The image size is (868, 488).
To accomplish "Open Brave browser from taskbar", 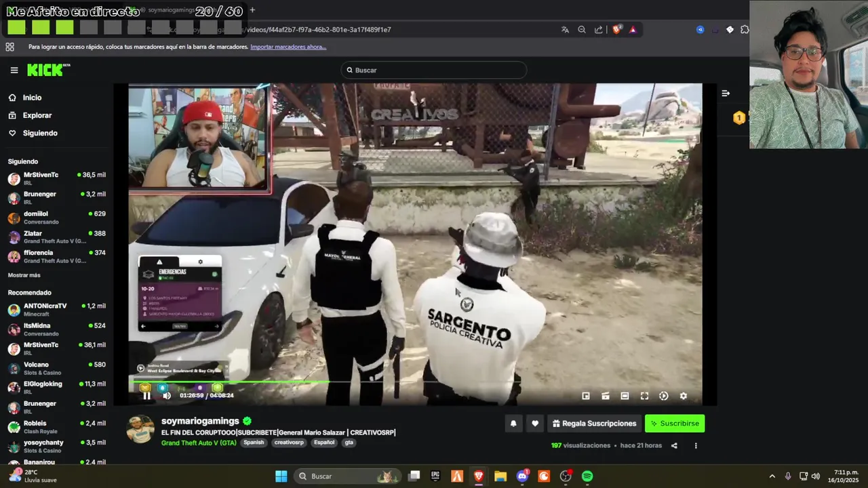I will [x=479, y=476].
